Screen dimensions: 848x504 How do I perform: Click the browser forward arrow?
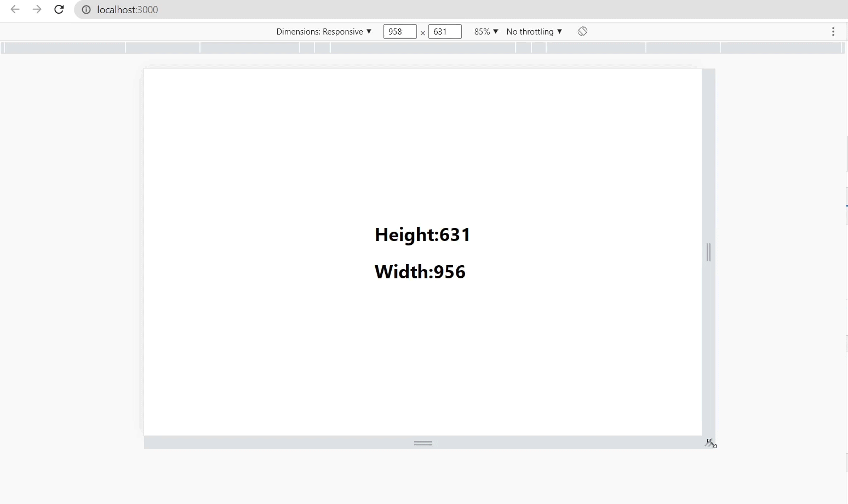(x=37, y=9)
